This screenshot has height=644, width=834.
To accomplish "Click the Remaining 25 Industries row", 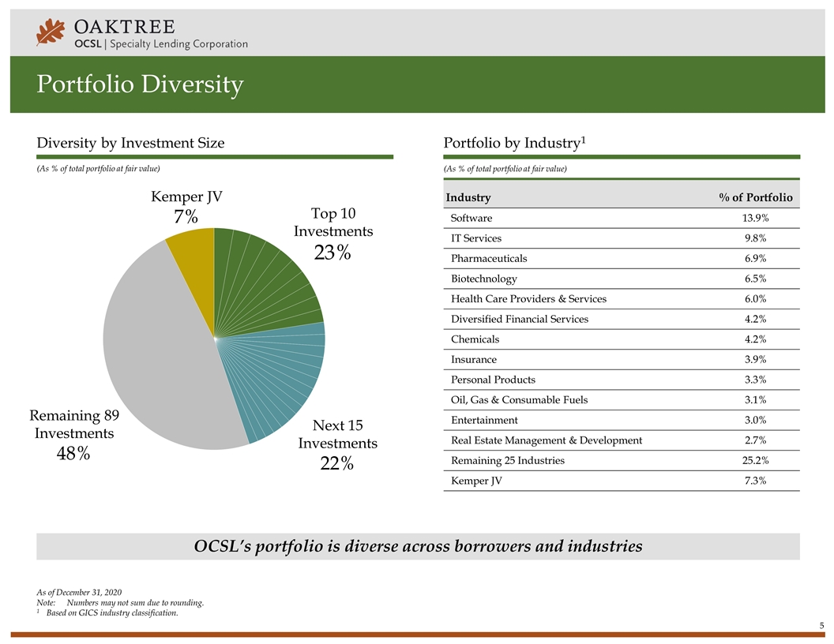I will 622,460.
